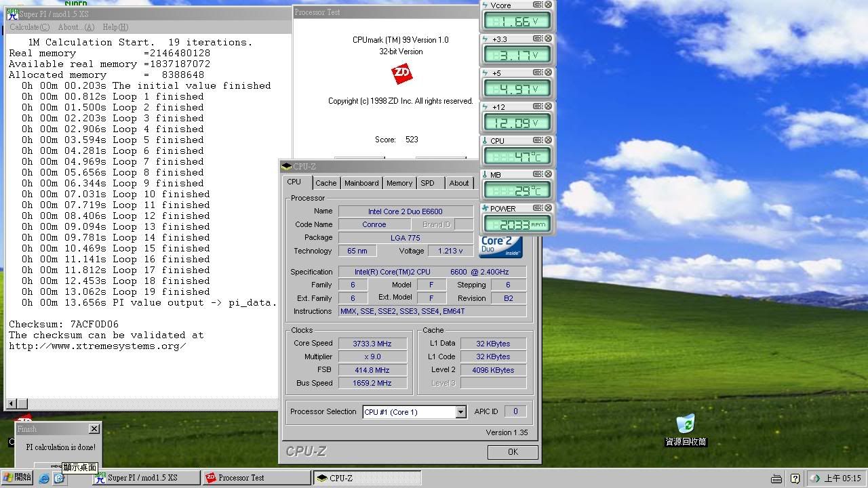This screenshot has height=488, width=868.
Task: Close the Vcore sensor widget
Action: 548,5
